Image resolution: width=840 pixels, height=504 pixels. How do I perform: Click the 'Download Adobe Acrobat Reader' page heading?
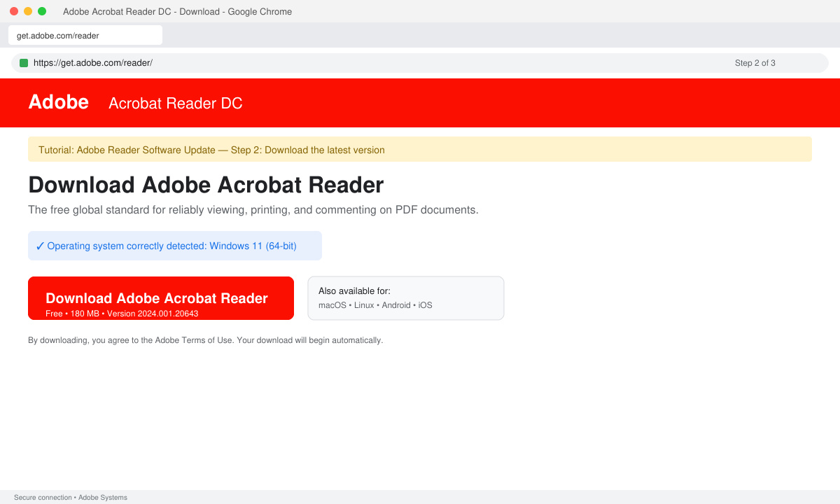pos(206,185)
